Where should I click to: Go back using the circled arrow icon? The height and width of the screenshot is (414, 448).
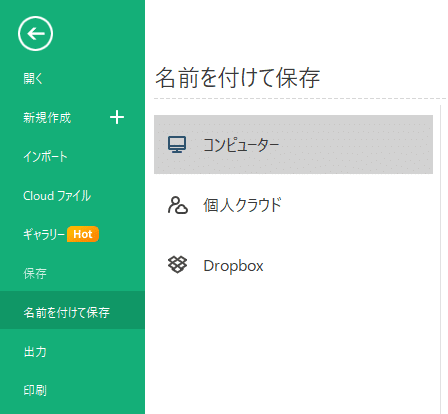coord(35,33)
